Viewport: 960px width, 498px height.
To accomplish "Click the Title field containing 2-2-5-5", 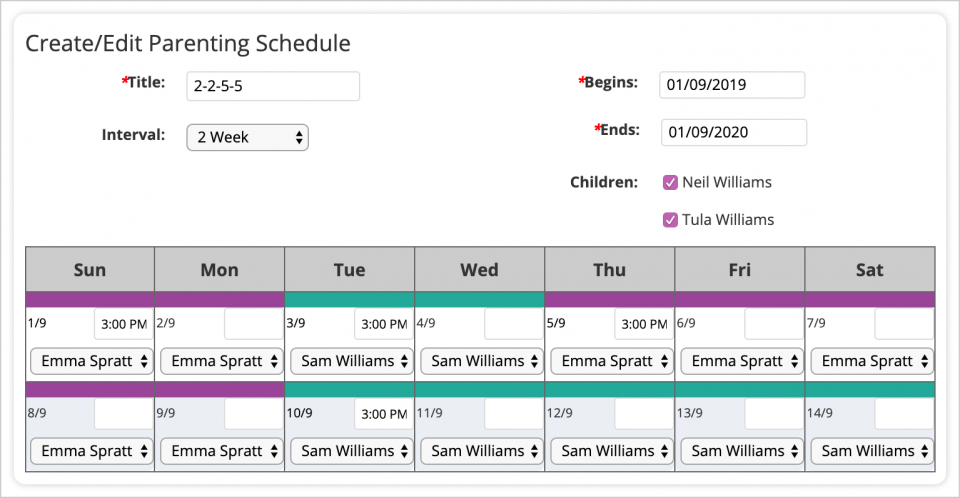I will (273, 86).
